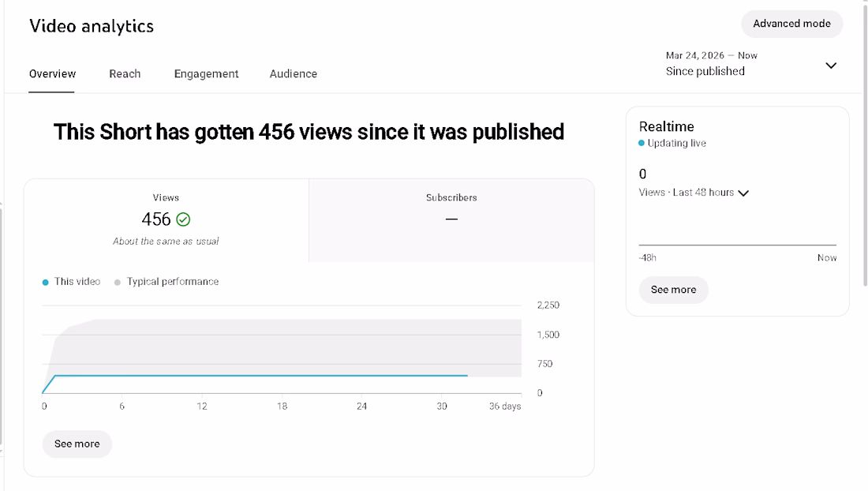Screen dimensions: 868x491
Task: Click the gray Typical performance legend dot
Action: click(x=118, y=283)
